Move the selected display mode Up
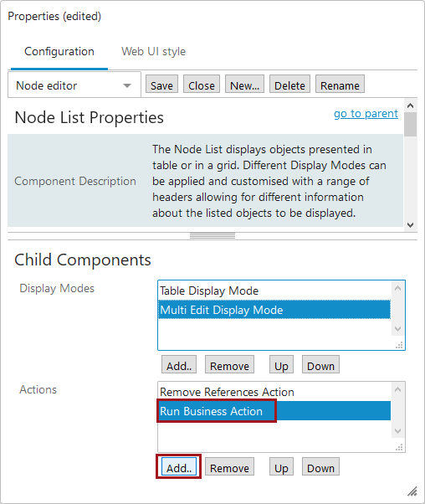The image size is (425, 504). pos(281,364)
